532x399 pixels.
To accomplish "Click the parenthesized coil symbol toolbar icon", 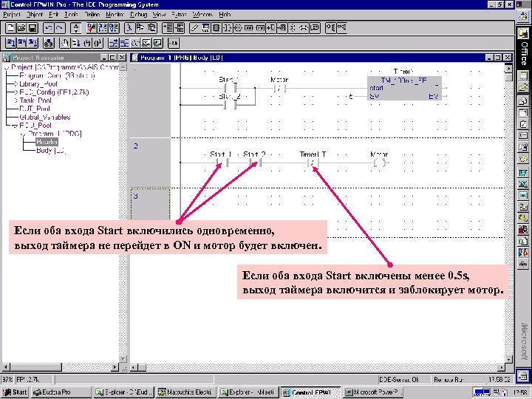I will point(238,28).
